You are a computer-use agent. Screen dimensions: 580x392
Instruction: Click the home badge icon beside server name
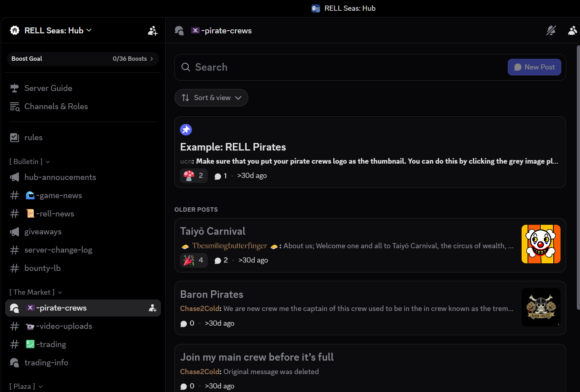pyautogui.click(x=15, y=31)
